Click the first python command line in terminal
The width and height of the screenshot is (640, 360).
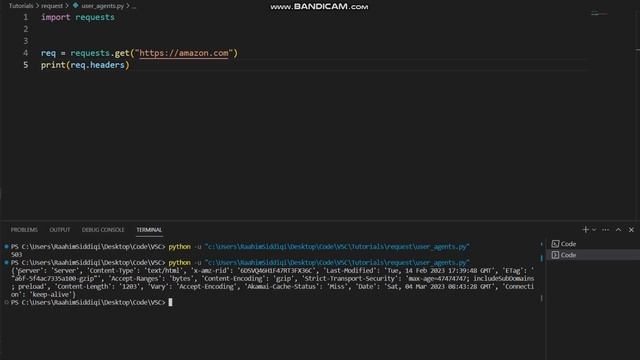click(240, 247)
